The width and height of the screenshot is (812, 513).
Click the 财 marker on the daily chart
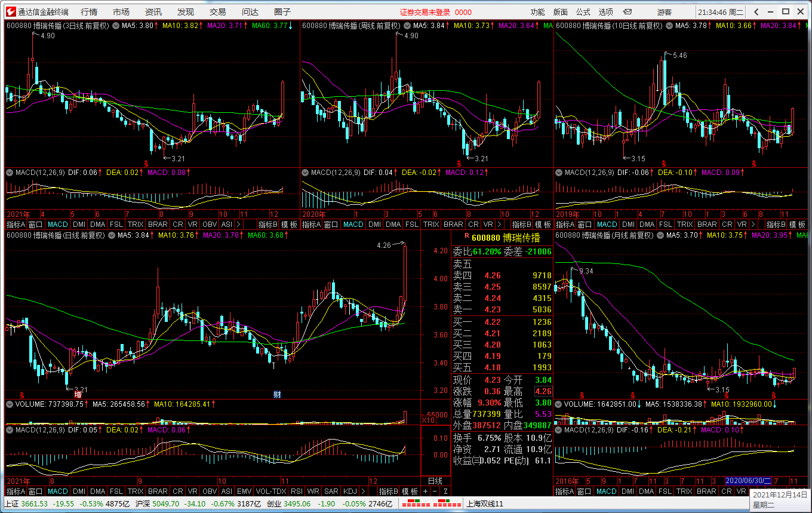pyautogui.click(x=277, y=395)
